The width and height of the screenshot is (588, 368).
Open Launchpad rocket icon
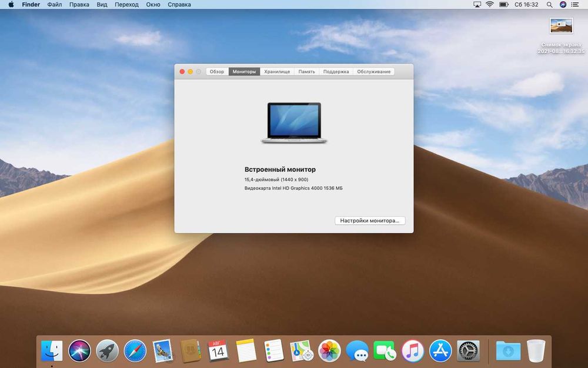tap(107, 351)
